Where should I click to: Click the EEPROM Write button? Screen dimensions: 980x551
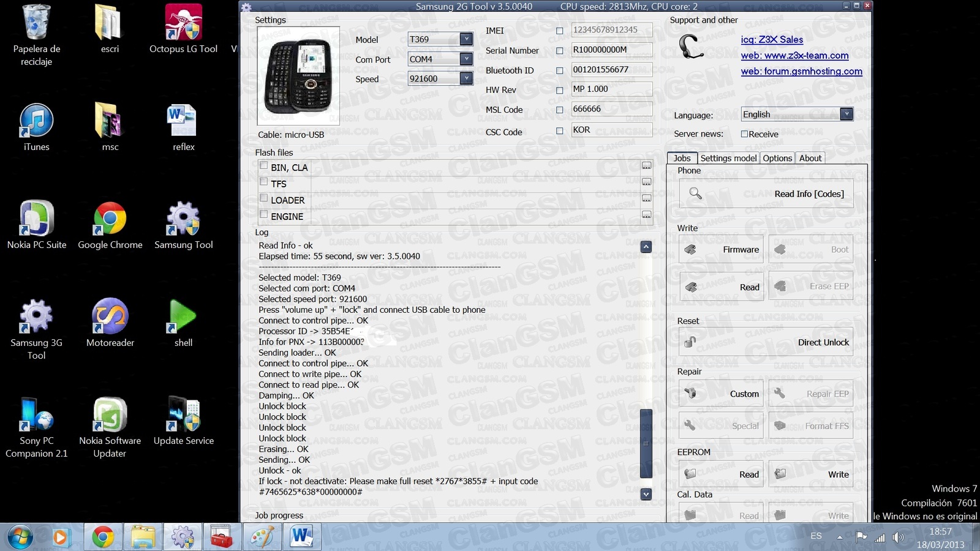tap(811, 474)
